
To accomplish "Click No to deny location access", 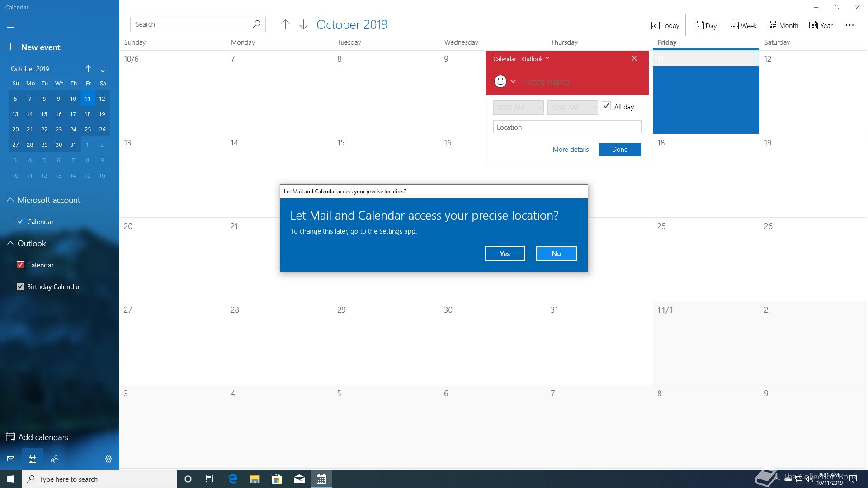I will [556, 253].
